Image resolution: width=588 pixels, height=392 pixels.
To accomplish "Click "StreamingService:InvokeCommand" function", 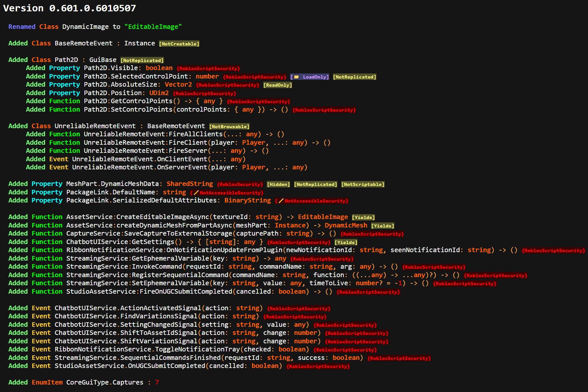I will click(124, 266).
